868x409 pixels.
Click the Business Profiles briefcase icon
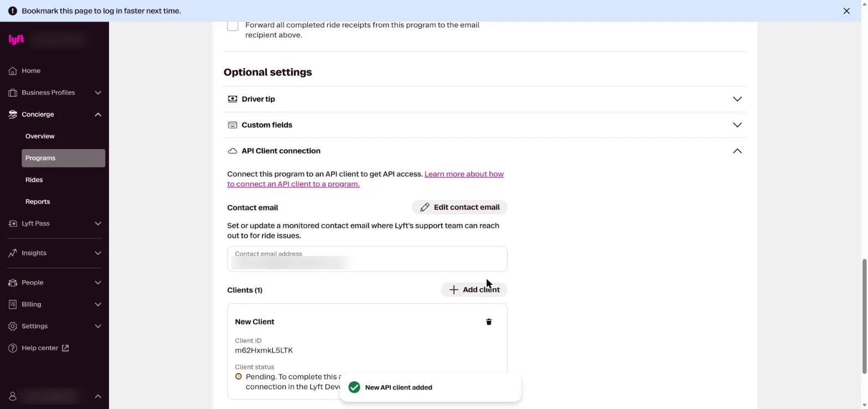coord(13,93)
